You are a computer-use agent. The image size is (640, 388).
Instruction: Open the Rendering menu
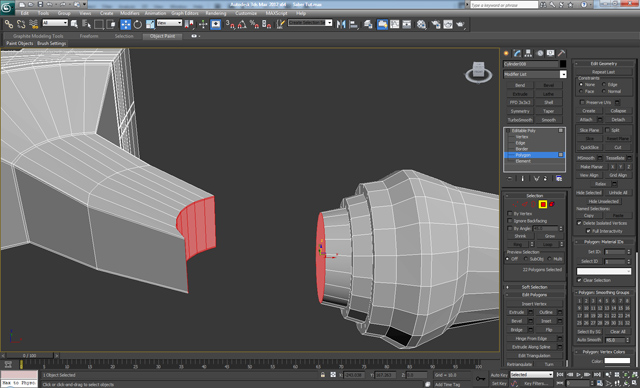pos(216,13)
